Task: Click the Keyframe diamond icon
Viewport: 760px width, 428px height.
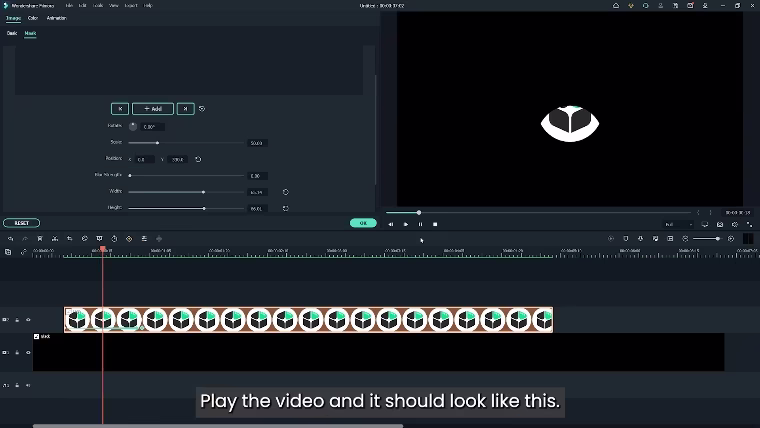Action: coord(129,238)
